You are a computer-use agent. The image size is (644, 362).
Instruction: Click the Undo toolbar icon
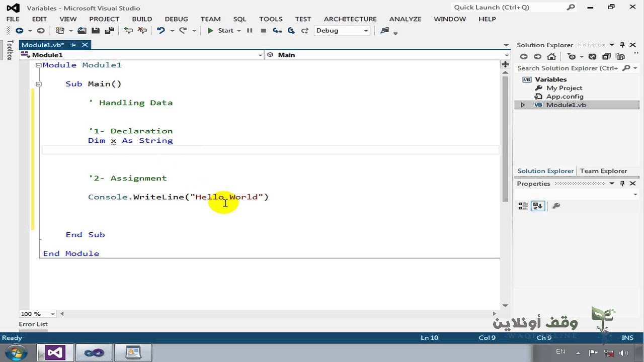(161, 31)
